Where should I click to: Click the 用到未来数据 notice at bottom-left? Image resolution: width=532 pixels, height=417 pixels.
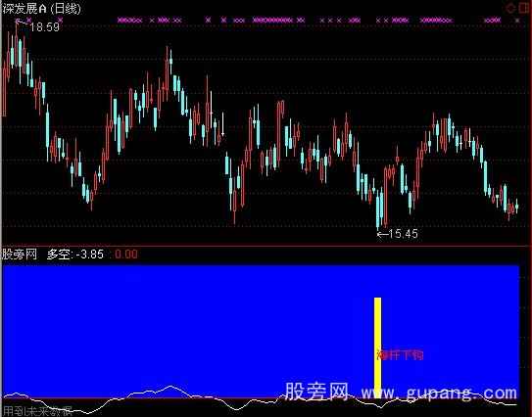coord(37,411)
